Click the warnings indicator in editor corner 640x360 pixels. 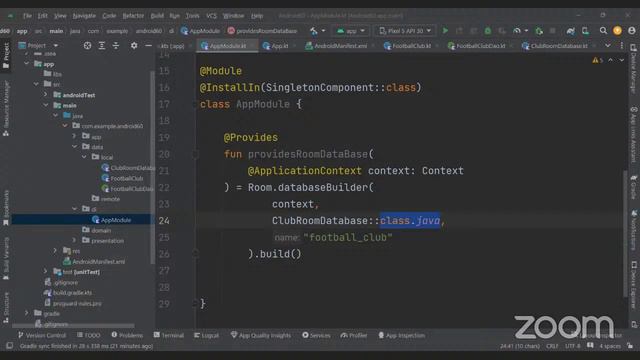pos(598,60)
